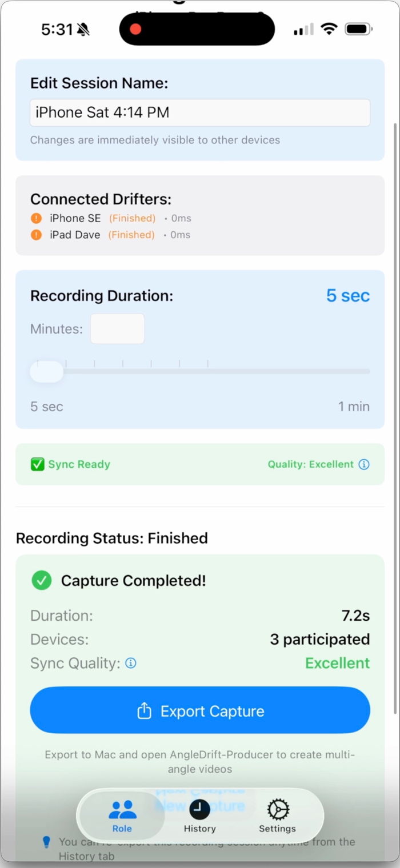Tap the Export Capture button
Viewport: 400px width, 868px height.
pos(200,710)
